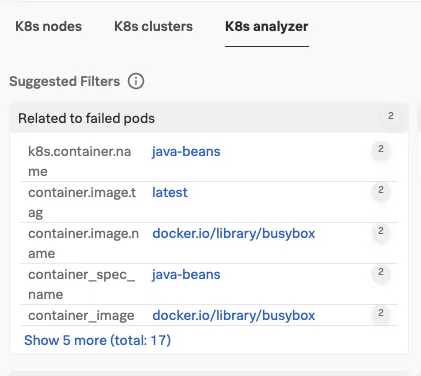Click the count badge in Related to failed pods header
The height and width of the screenshot is (376, 421).
tap(391, 116)
